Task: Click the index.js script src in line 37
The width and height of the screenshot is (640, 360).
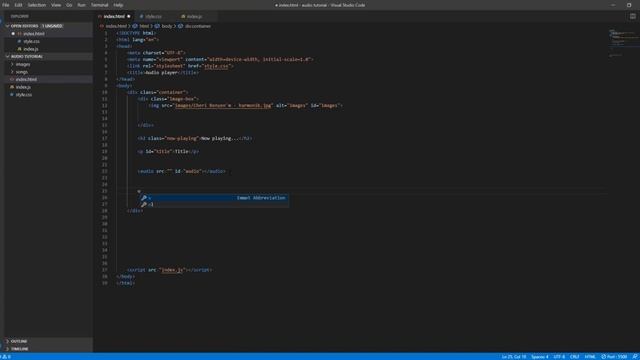Action: (x=172, y=270)
